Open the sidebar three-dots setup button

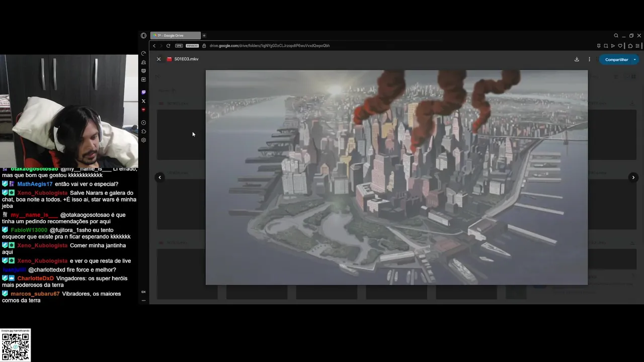pos(143,301)
